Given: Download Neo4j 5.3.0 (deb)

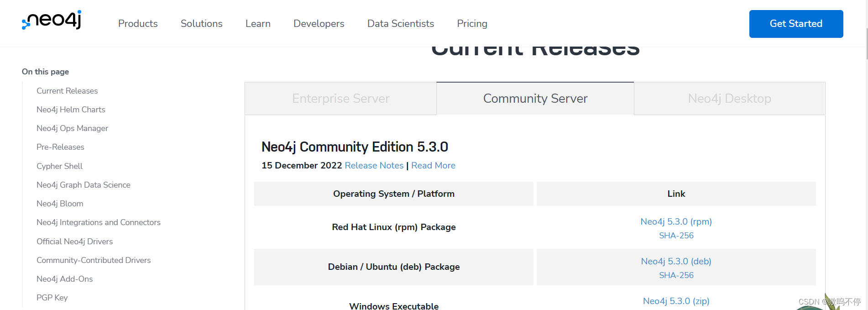Looking at the screenshot, I should click(x=676, y=261).
